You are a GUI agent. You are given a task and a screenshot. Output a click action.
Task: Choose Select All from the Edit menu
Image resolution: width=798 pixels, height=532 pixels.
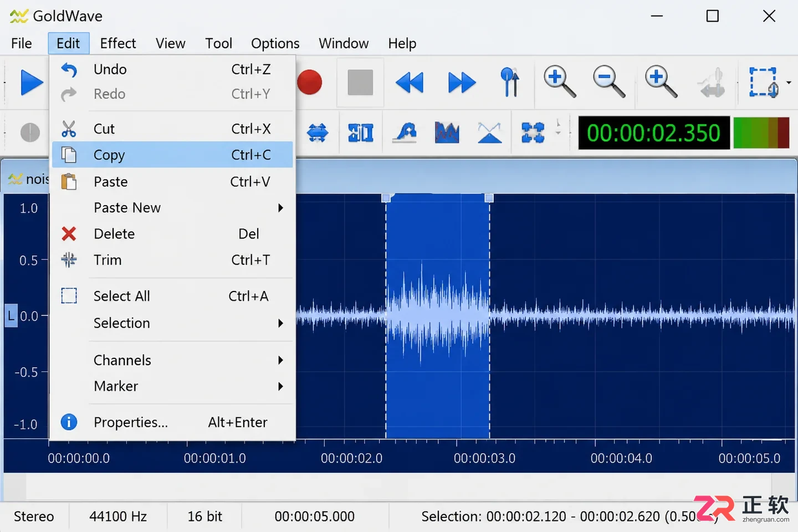coord(172,296)
